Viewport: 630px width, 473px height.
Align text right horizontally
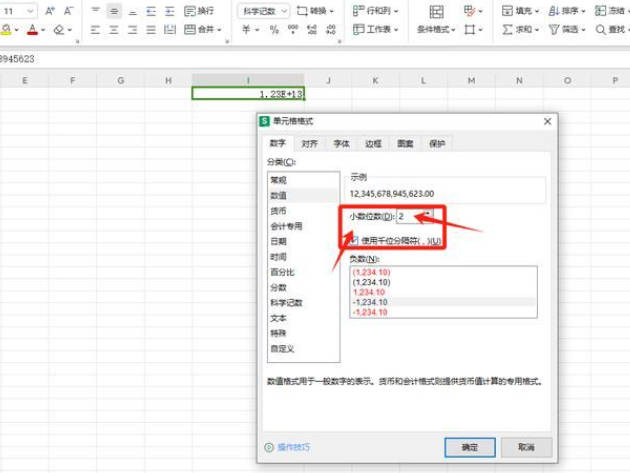133,29
